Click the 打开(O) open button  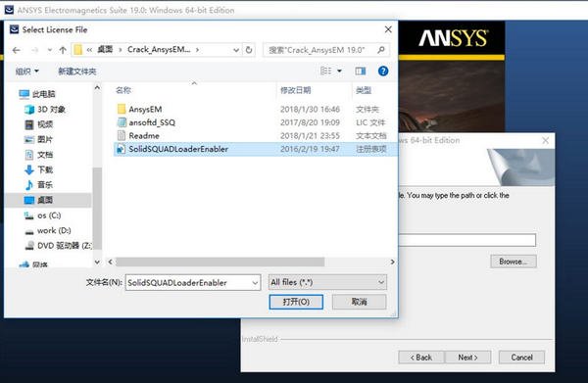(296, 302)
